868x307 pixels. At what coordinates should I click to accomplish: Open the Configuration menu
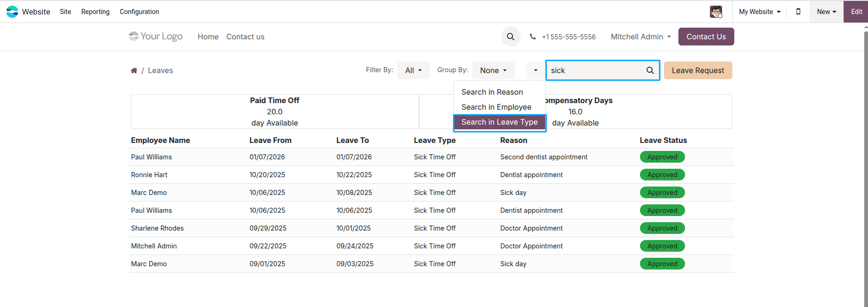tap(139, 12)
